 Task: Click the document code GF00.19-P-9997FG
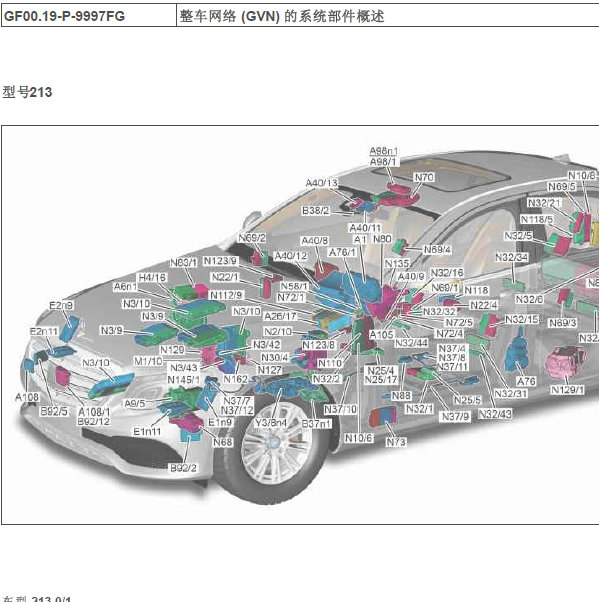point(64,16)
